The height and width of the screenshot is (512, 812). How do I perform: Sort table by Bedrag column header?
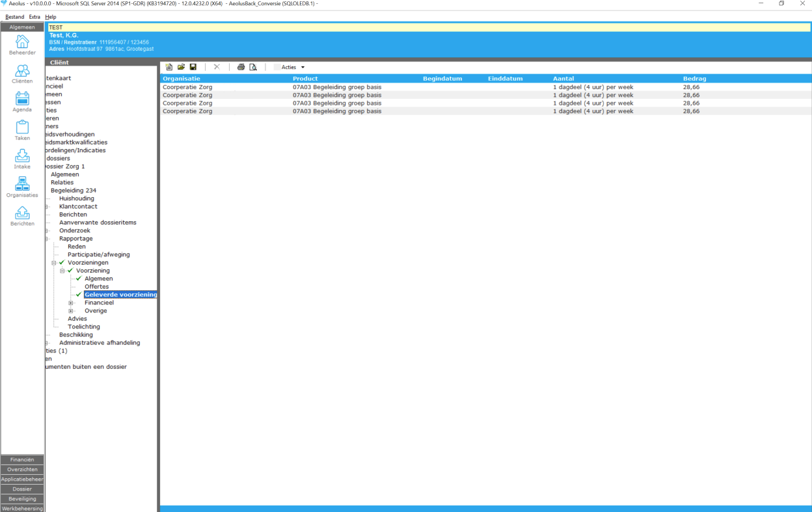click(694, 79)
